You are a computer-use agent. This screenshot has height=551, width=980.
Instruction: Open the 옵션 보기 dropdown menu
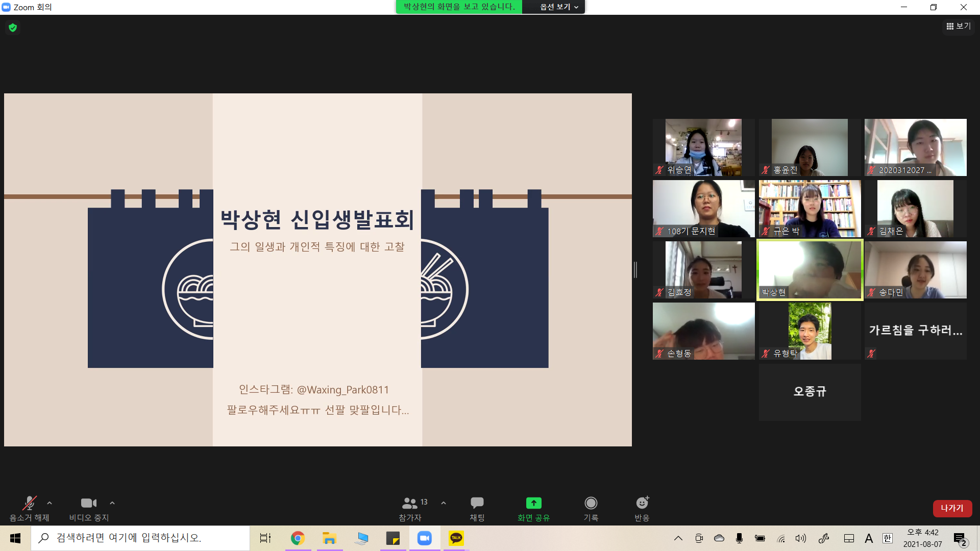point(559,7)
